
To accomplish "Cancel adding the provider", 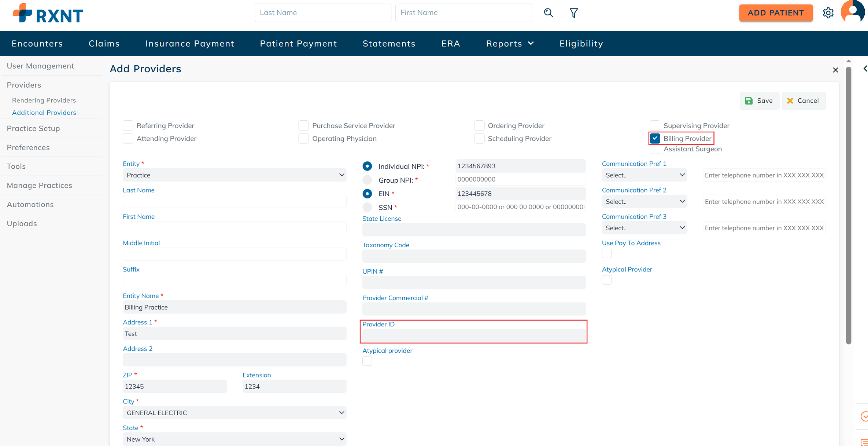I will click(803, 100).
